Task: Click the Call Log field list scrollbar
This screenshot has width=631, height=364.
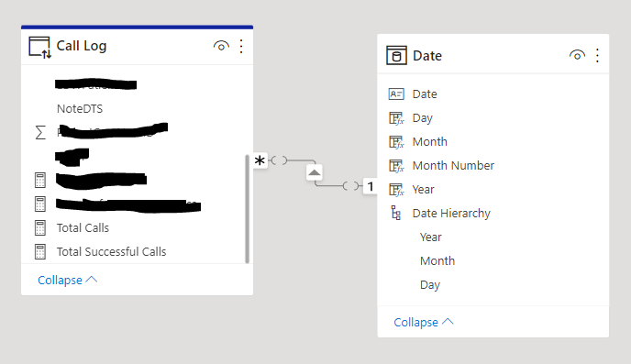Action: coord(247,208)
